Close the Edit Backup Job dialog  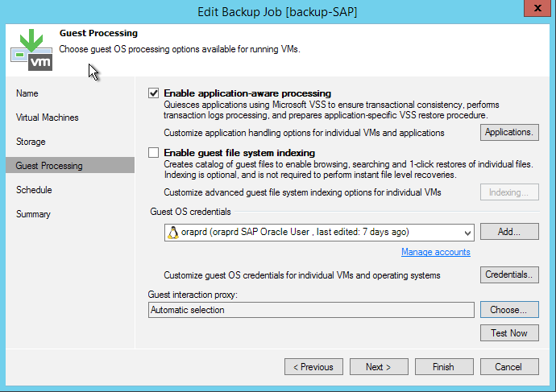coord(537,8)
